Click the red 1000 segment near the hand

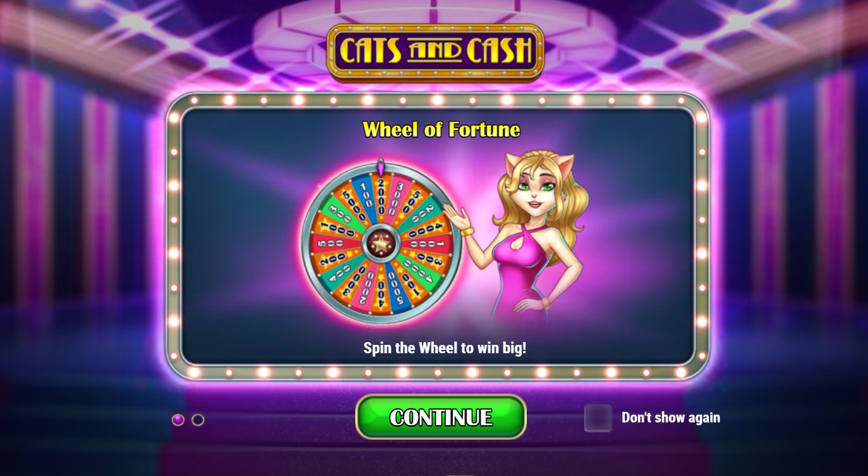[426, 244]
